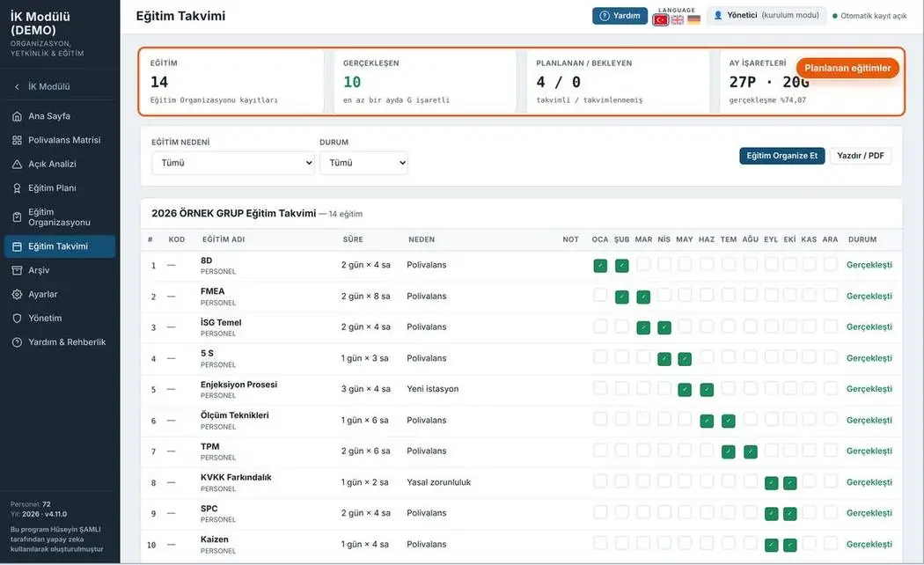Click the Ayarlar gear icon
924x565 pixels.
pyautogui.click(x=17, y=295)
